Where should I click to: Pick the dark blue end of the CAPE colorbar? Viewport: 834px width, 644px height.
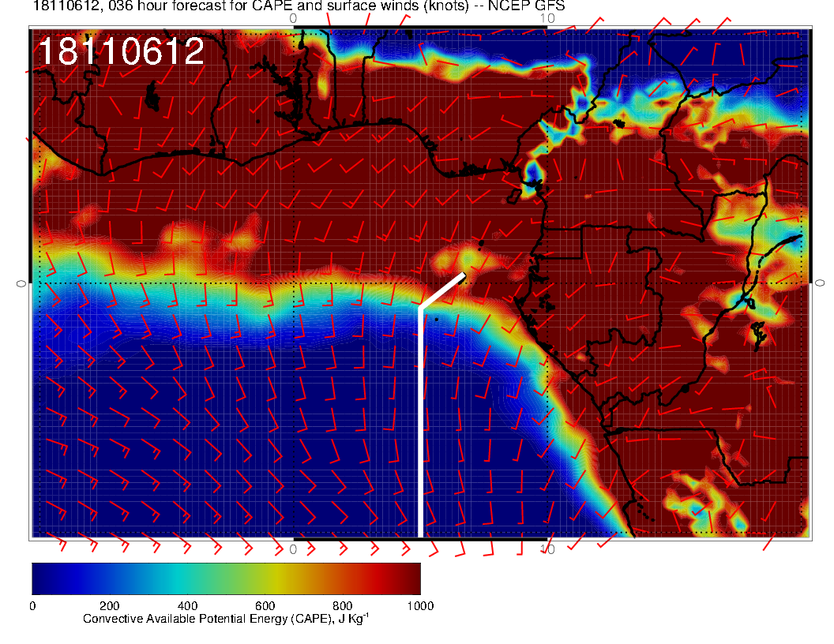(x=39, y=578)
